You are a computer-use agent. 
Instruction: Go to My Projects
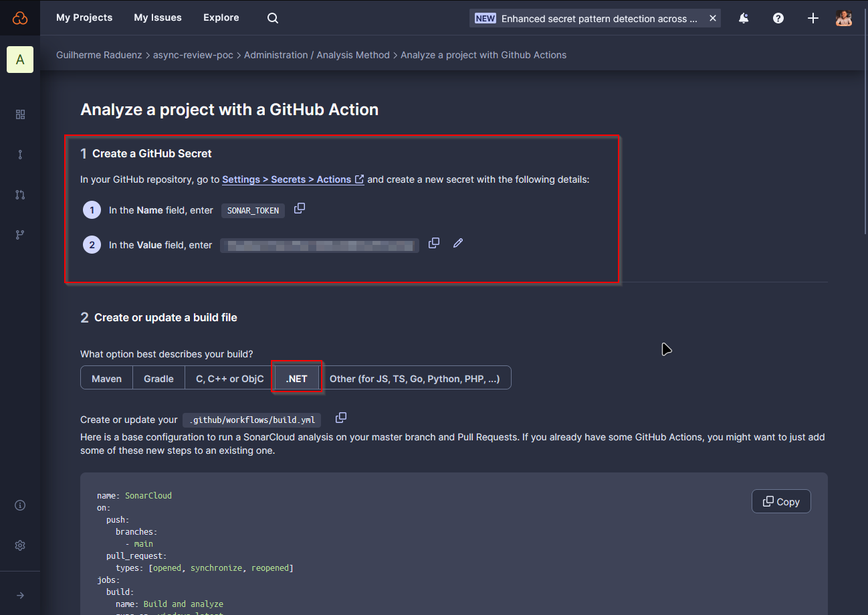coord(84,17)
